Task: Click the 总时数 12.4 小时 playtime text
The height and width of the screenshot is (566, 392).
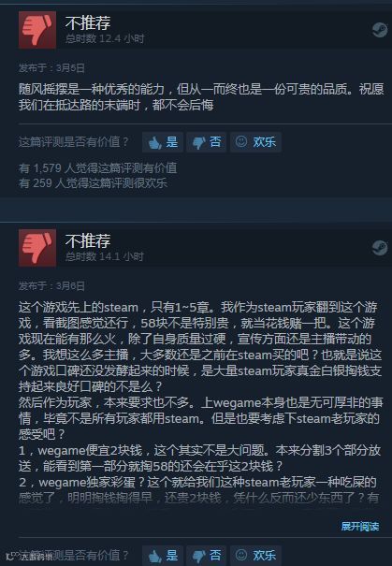Action: 105,38
